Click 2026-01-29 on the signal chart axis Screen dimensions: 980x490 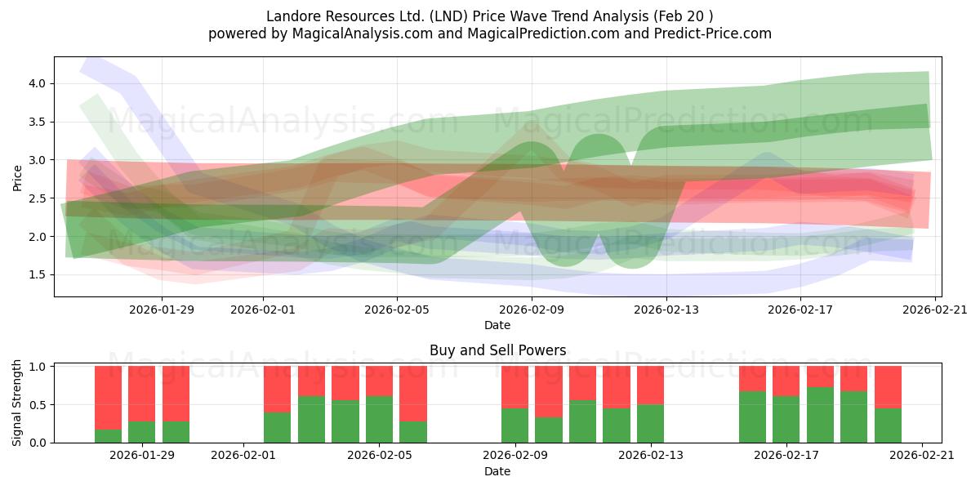[142, 455]
